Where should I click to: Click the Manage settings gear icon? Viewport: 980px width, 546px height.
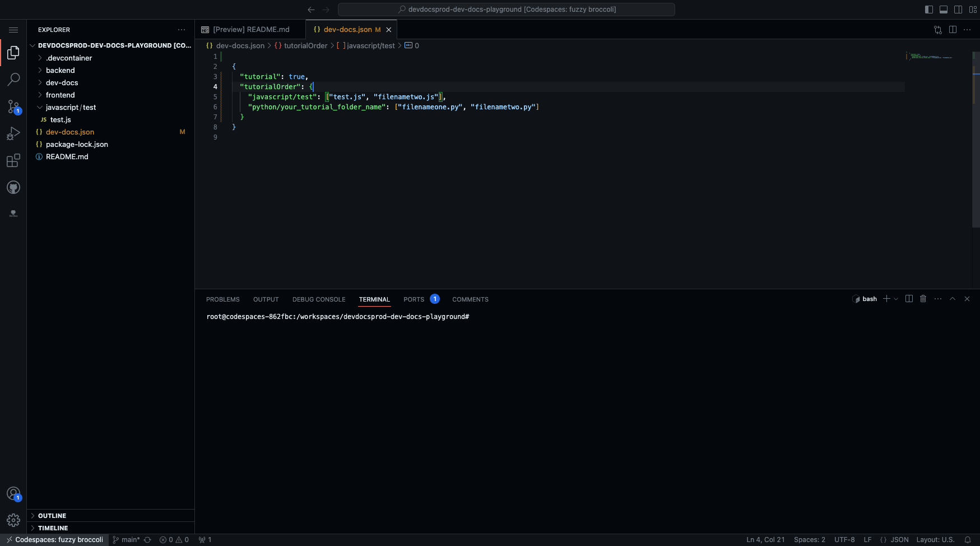tap(13, 520)
